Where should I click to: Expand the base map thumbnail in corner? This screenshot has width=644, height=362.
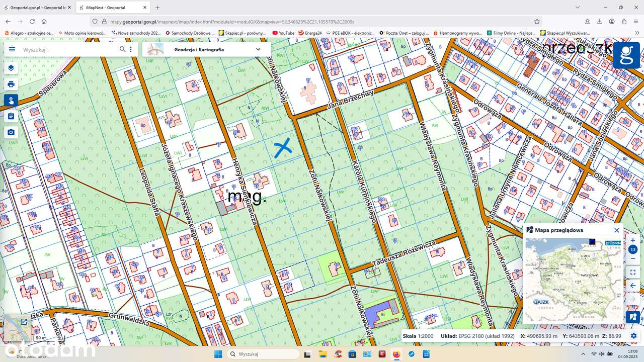coord(24,322)
